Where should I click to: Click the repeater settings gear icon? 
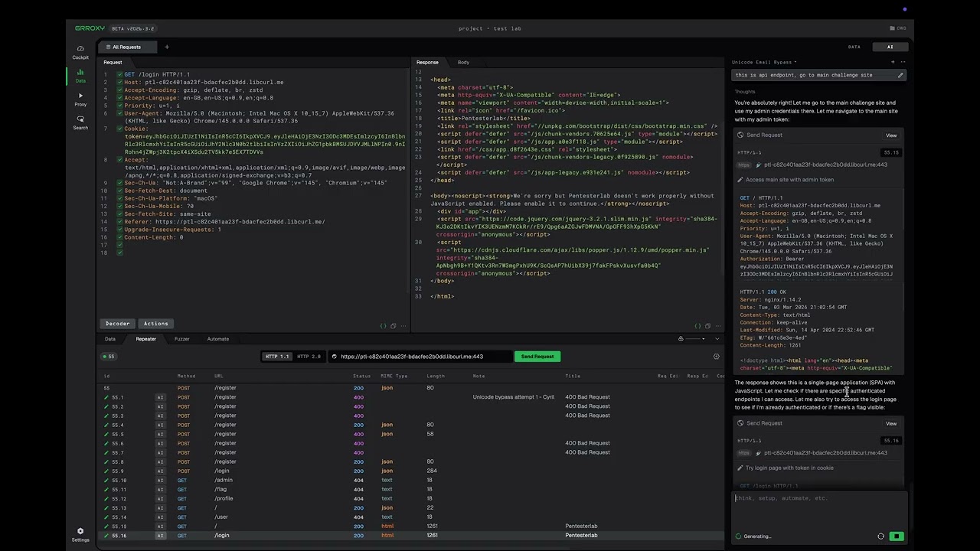point(717,357)
